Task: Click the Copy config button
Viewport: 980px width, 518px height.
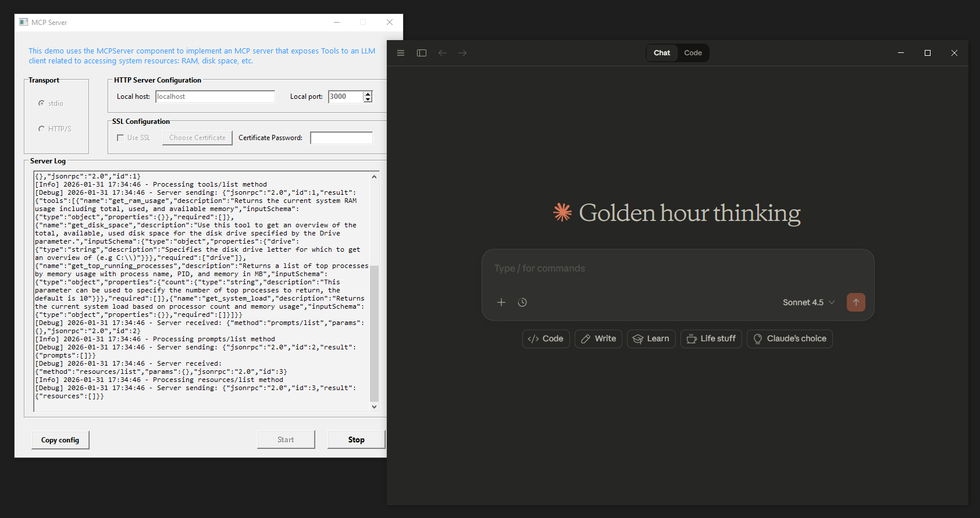Action: point(60,440)
